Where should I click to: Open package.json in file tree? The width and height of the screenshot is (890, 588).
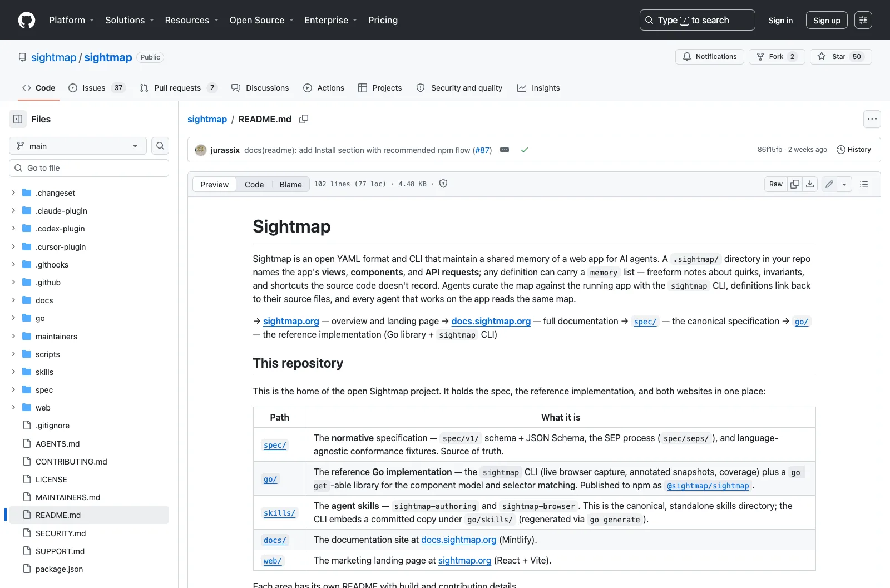click(x=59, y=569)
